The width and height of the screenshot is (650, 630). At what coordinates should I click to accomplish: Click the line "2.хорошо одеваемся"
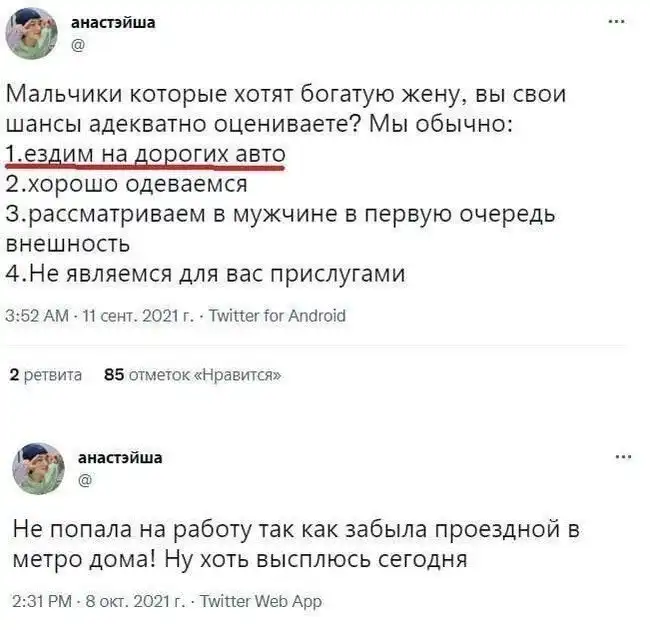pos(126,184)
